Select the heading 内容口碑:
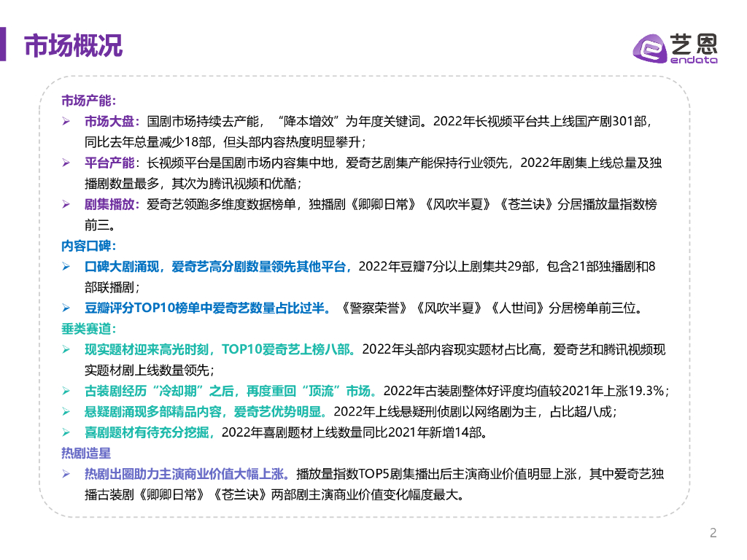This screenshot has width=747, height=560. (88, 246)
